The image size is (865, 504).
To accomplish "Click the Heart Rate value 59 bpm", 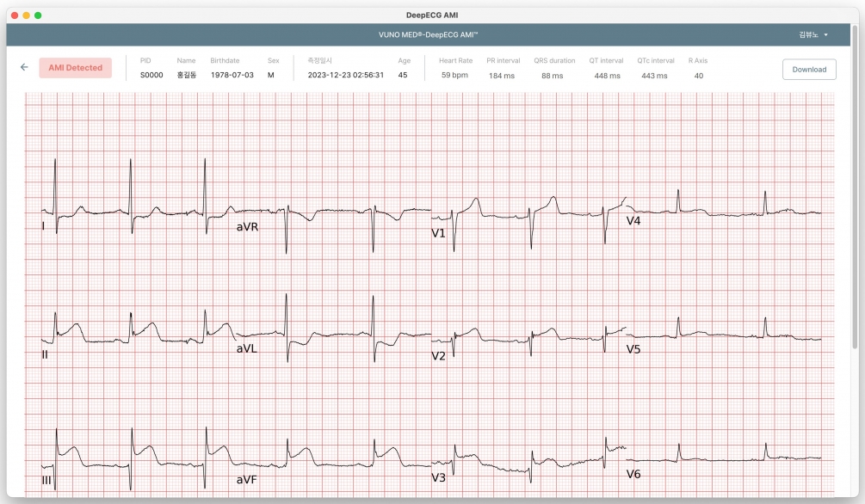I will 454,76.
